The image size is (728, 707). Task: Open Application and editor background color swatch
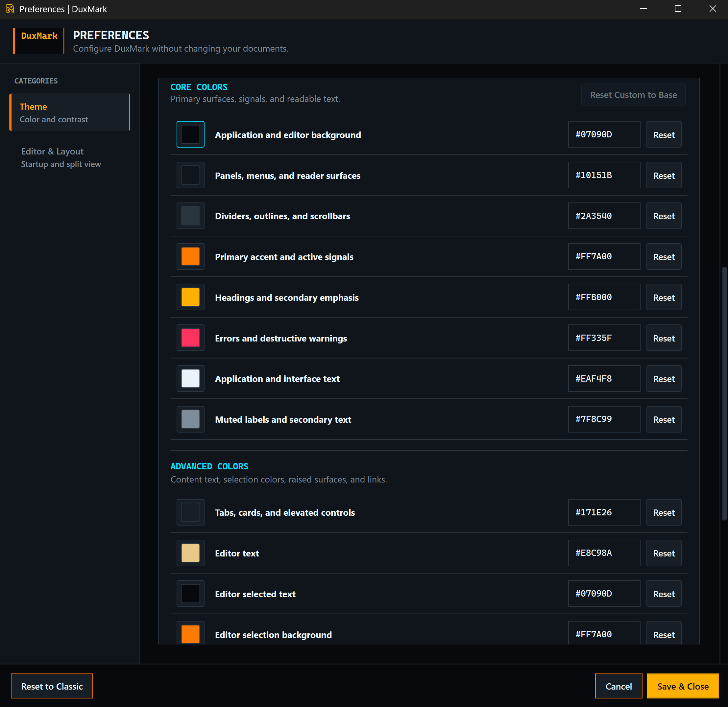point(190,134)
